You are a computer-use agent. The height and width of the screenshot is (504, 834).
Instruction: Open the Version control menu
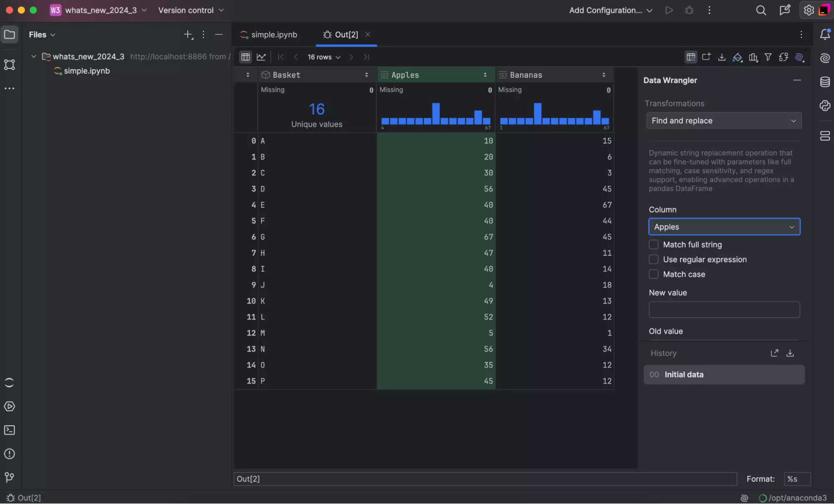[x=191, y=10]
